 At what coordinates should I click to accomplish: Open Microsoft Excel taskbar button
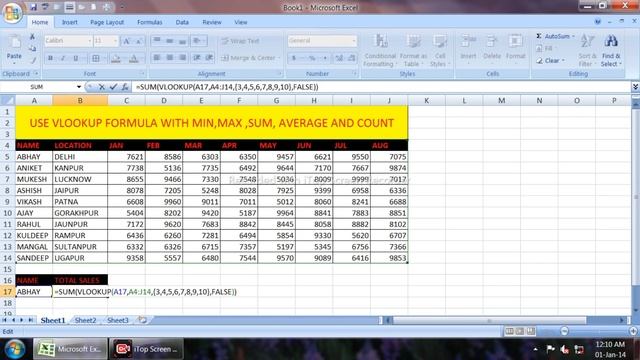click(x=70, y=349)
